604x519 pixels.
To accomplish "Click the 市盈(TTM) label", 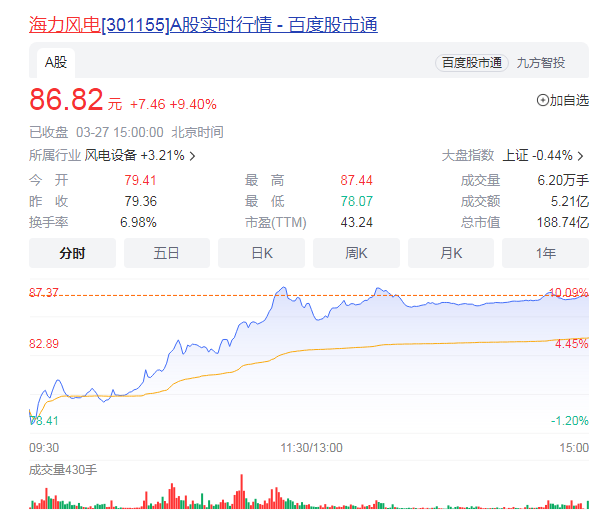I will pos(276,222).
